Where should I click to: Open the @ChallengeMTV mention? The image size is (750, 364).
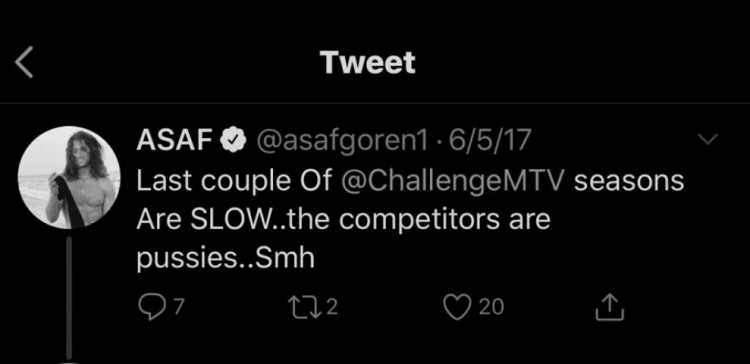(x=454, y=182)
